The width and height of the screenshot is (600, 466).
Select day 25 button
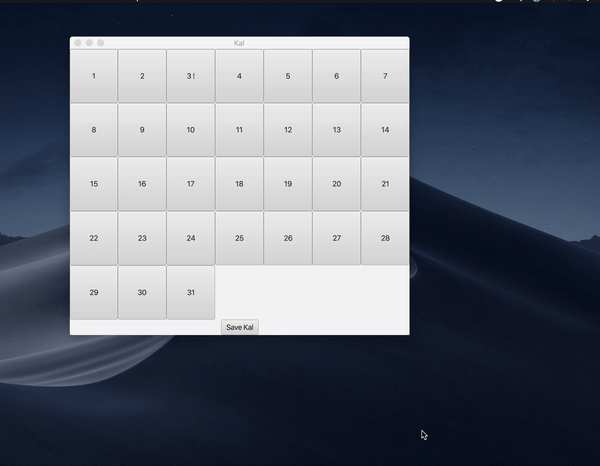coord(239,238)
